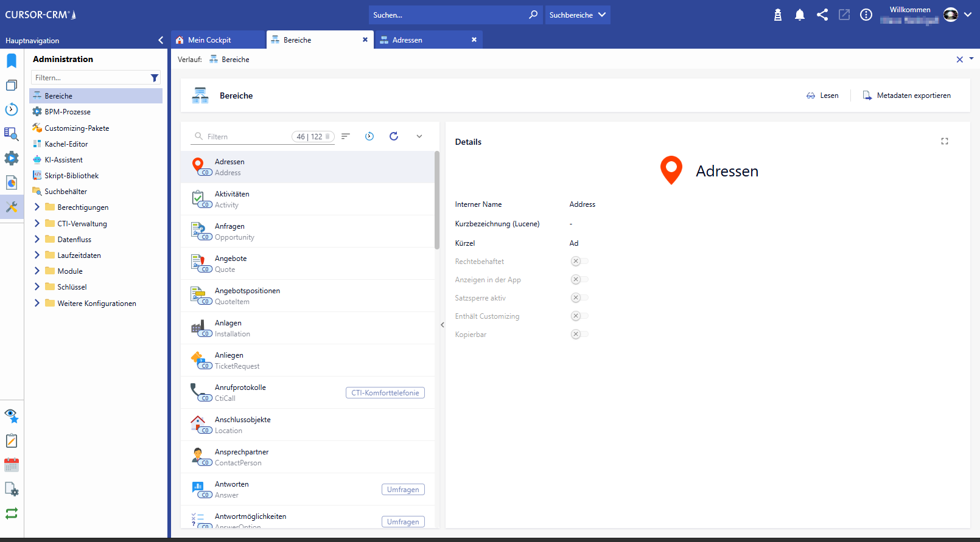Click the notification bell icon
This screenshot has height=542, width=980.
[x=800, y=15]
